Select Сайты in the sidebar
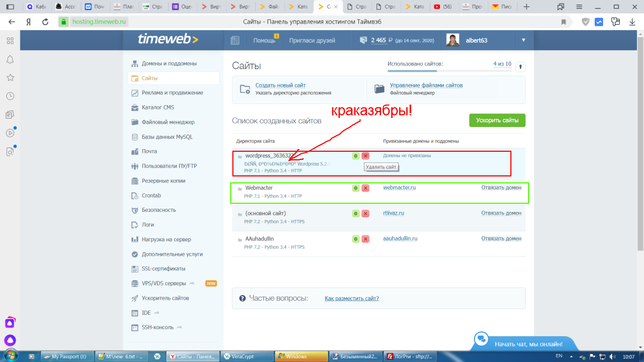The width and height of the screenshot is (644, 362). tap(174, 78)
